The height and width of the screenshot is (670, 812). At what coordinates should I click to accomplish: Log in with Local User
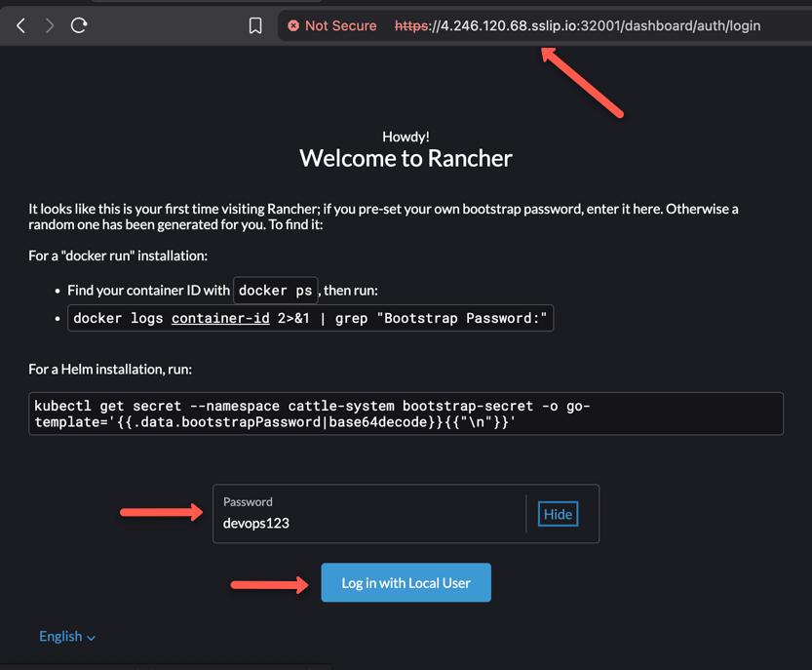point(406,582)
